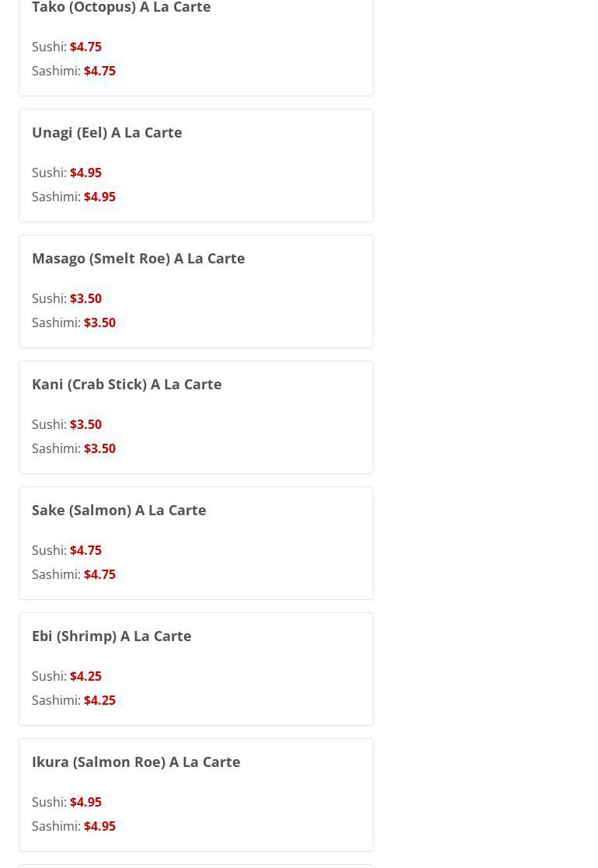Open Ikura (Salmon Roe) A La Carte
This screenshot has height=868, width=598.
point(136,762)
